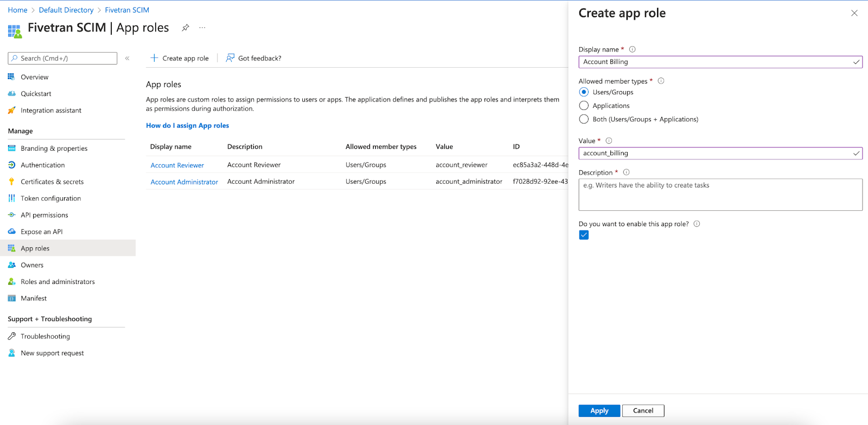This screenshot has height=425, width=868.
Task: Click the Branding & properties icon
Action: pos(11,148)
